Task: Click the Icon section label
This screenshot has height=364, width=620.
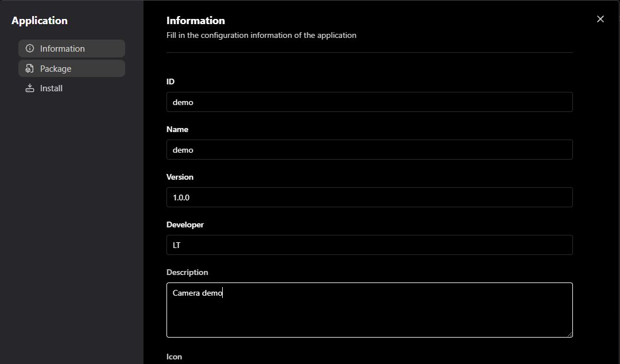Action: tap(174, 357)
